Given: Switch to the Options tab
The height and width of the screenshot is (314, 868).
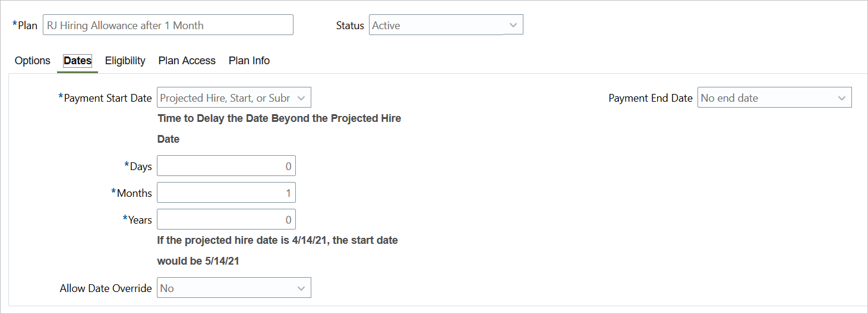Looking at the screenshot, I should (x=33, y=61).
